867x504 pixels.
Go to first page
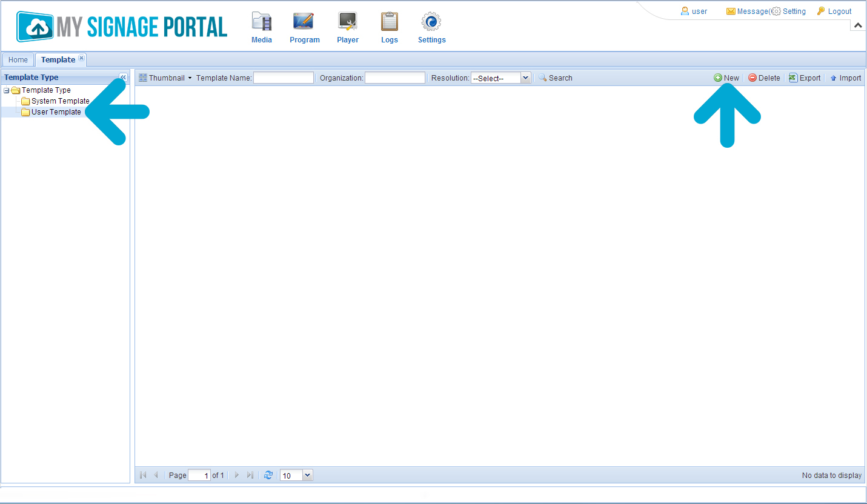click(x=143, y=476)
